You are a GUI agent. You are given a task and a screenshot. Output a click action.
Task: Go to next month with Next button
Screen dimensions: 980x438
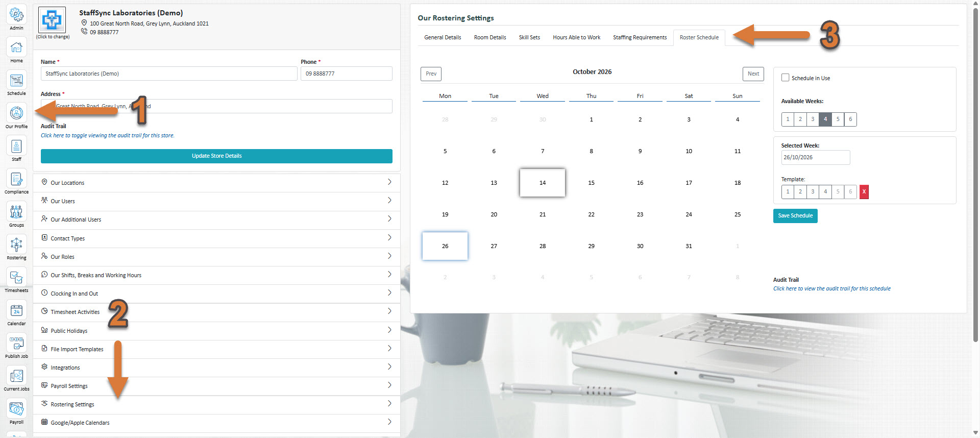(x=753, y=74)
